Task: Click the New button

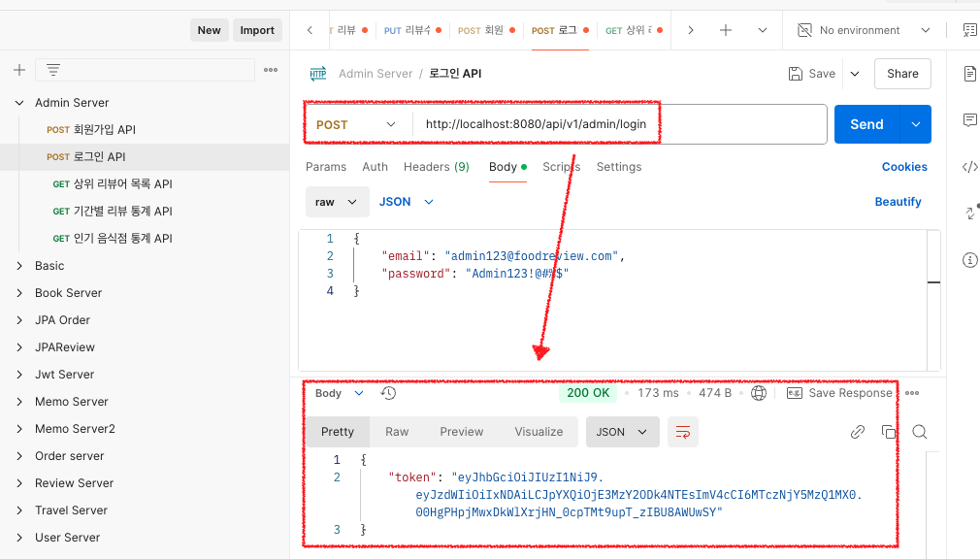Action: pyautogui.click(x=209, y=30)
